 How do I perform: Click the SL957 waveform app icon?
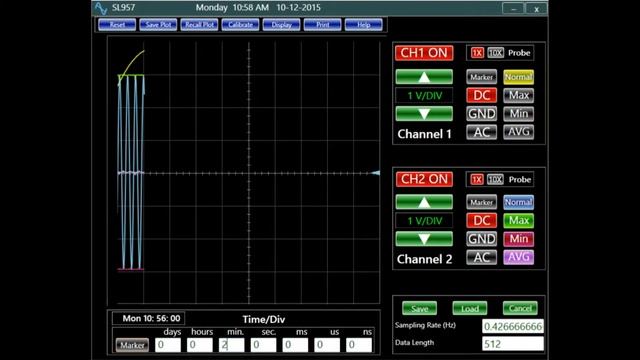(100, 8)
